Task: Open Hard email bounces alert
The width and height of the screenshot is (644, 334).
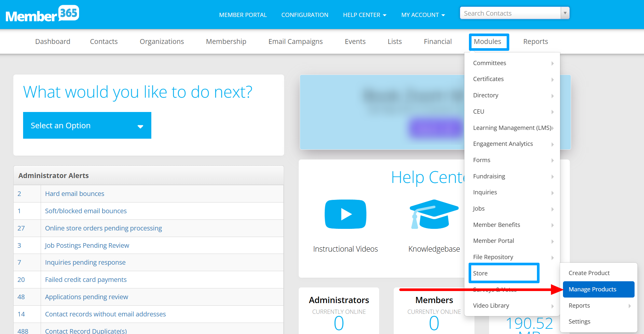Action: point(75,194)
